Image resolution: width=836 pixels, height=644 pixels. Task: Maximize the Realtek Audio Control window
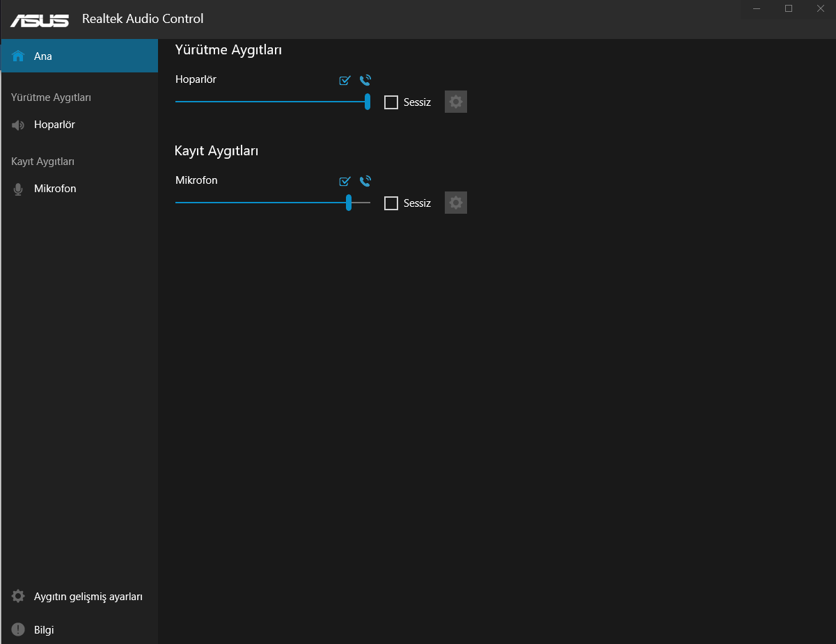[789, 8]
